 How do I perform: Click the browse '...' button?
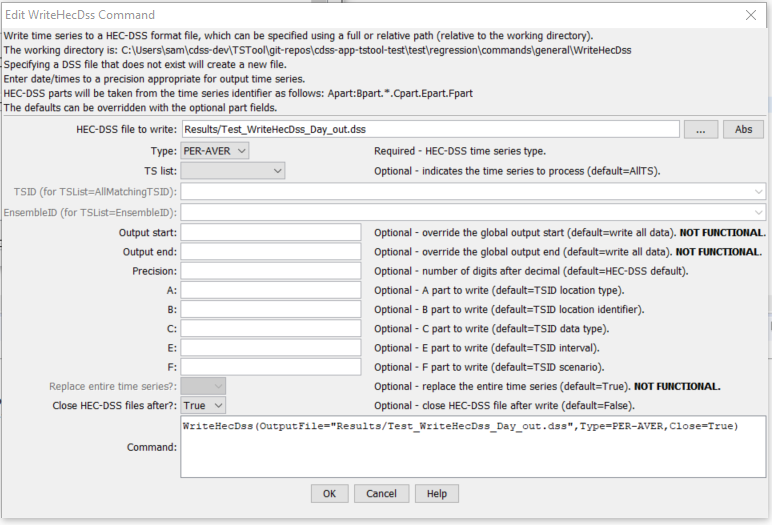tap(701, 130)
